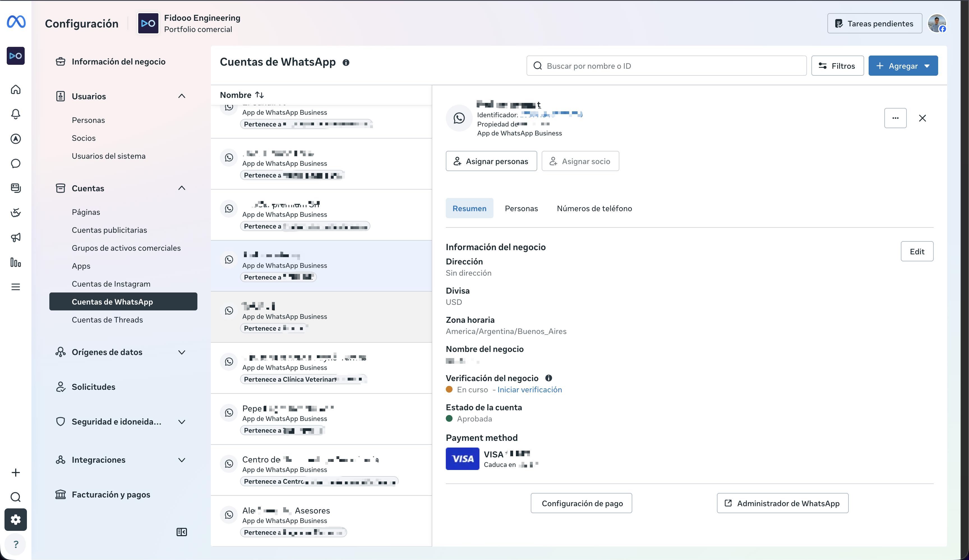
Task: Click the user profile avatar
Action: pos(937,24)
